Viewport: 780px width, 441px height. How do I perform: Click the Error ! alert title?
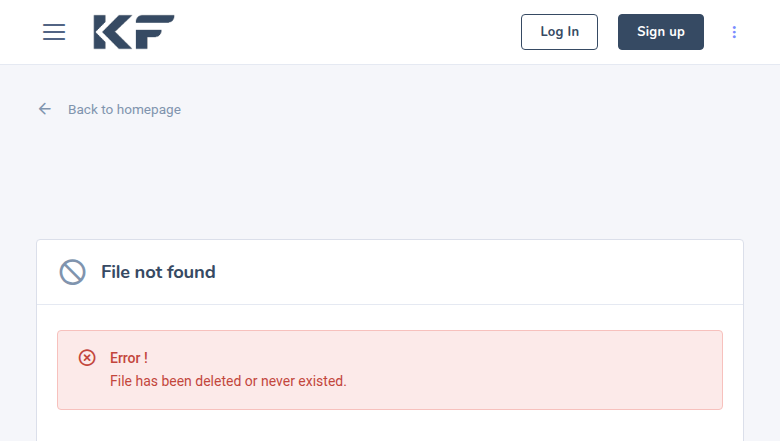click(x=129, y=358)
